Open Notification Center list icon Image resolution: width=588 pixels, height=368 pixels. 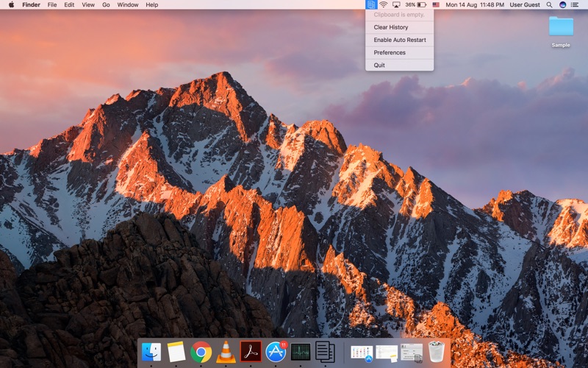click(x=575, y=4)
